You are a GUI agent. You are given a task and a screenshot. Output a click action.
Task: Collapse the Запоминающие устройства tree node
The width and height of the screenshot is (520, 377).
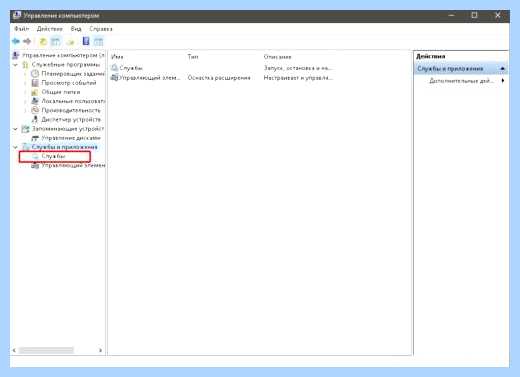pos(15,129)
